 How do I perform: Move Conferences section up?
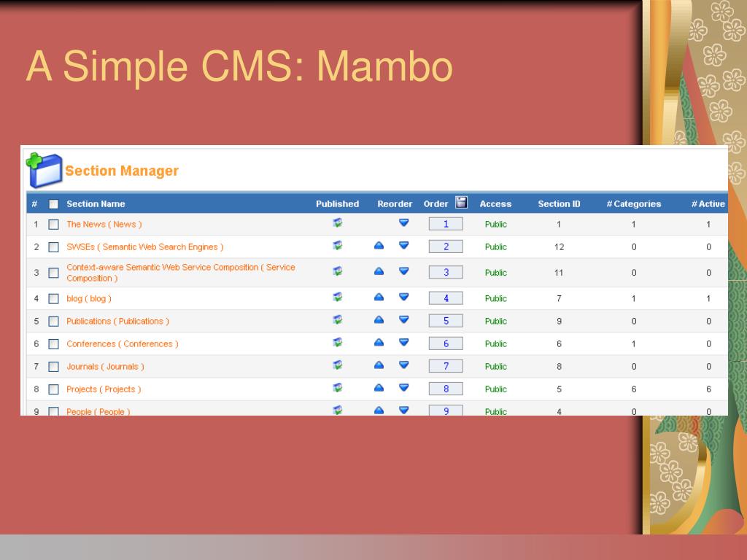pos(379,342)
